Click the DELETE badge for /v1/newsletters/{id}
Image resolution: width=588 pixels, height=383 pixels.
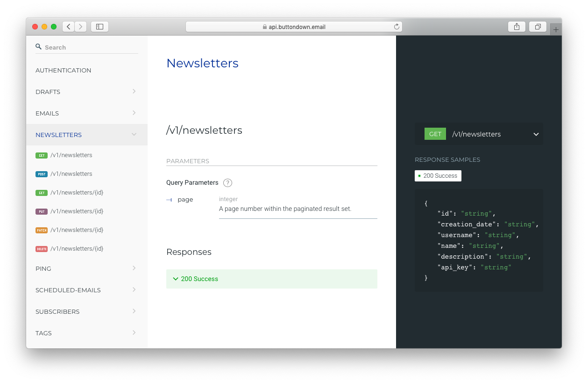point(42,249)
